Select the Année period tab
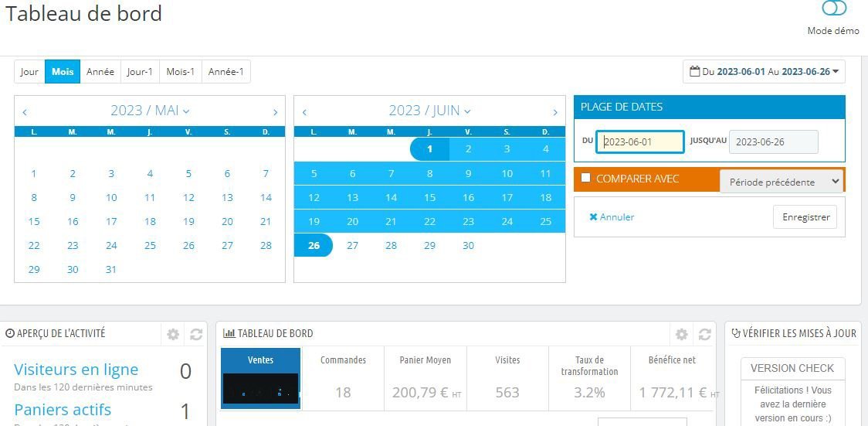Viewport: 868px width, 426px height. tap(100, 72)
